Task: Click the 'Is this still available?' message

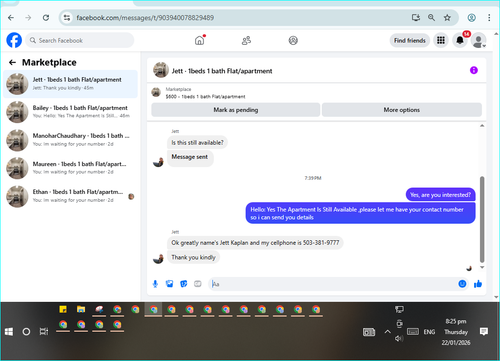Action: (197, 142)
